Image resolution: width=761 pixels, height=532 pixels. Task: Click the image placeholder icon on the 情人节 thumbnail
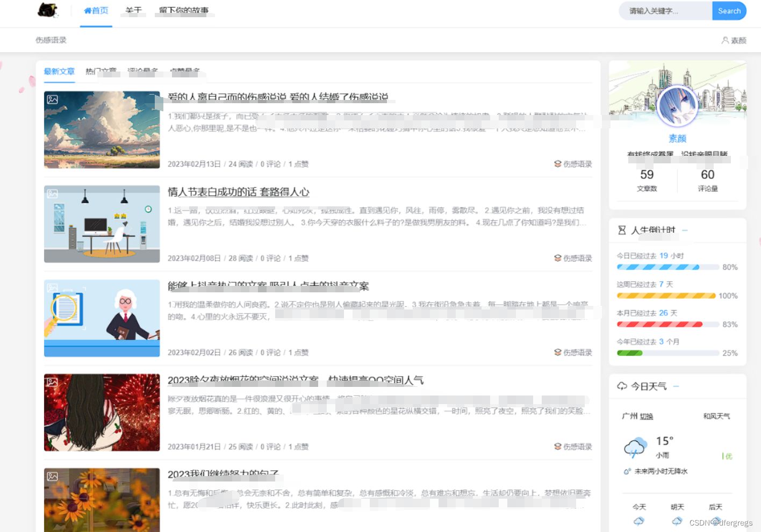point(52,193)
